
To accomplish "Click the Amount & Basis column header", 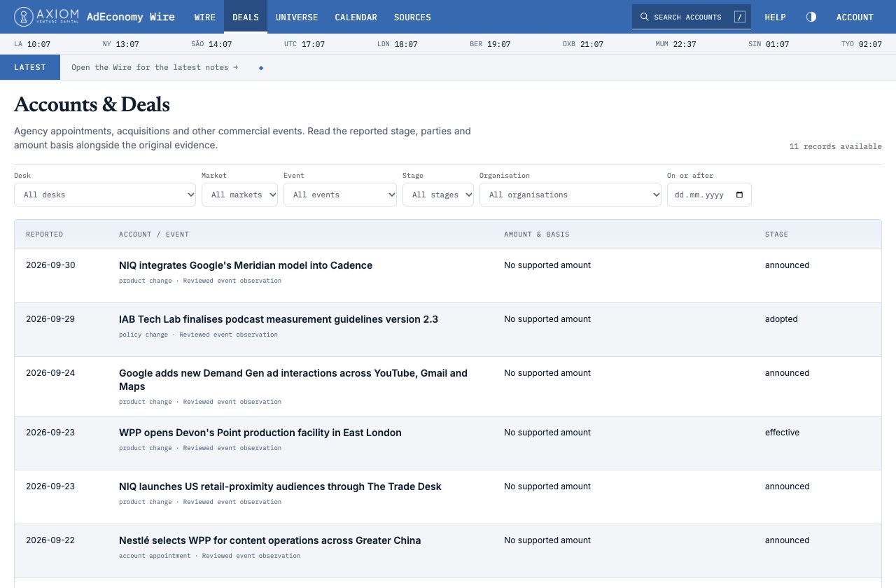I will (537, 234).
